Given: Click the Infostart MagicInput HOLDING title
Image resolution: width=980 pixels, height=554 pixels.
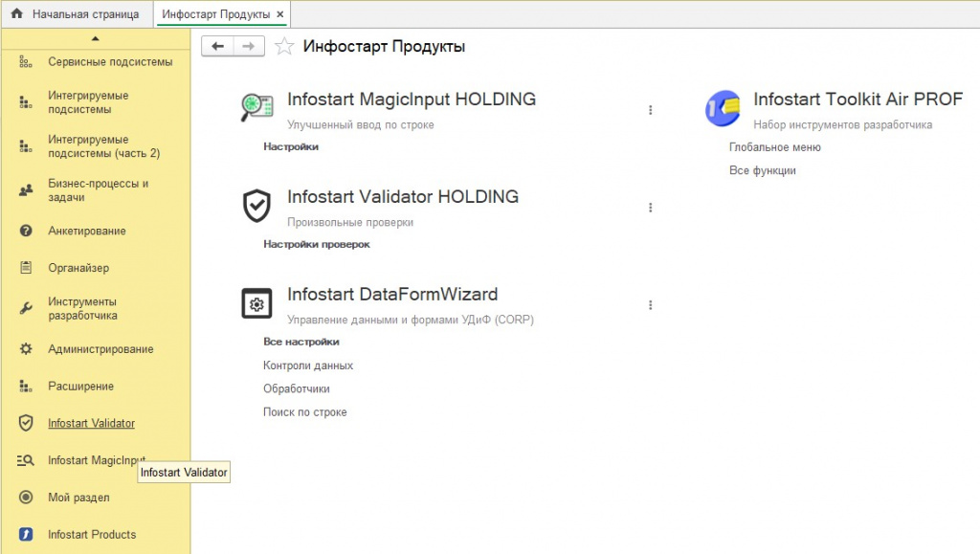Looking at the screenshot, I should coord(412,99).
